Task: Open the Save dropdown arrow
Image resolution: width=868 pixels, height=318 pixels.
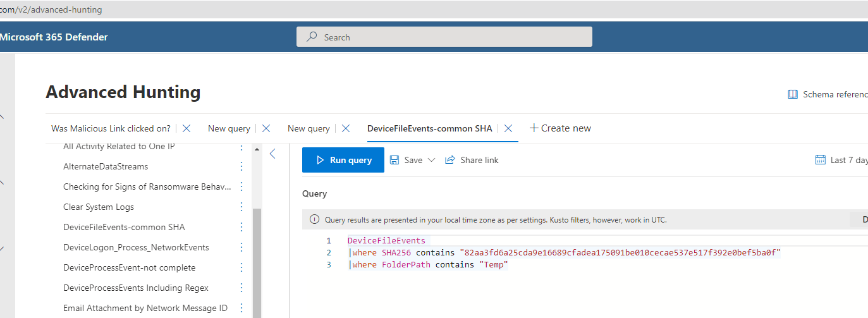Action: pos(432,160)
